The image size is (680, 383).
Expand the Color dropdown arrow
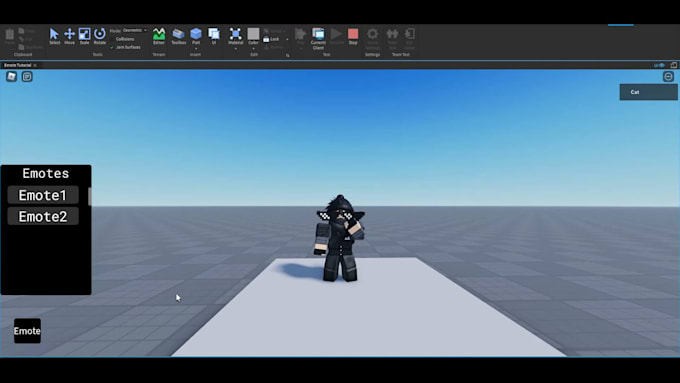click(x=253, y=49)
